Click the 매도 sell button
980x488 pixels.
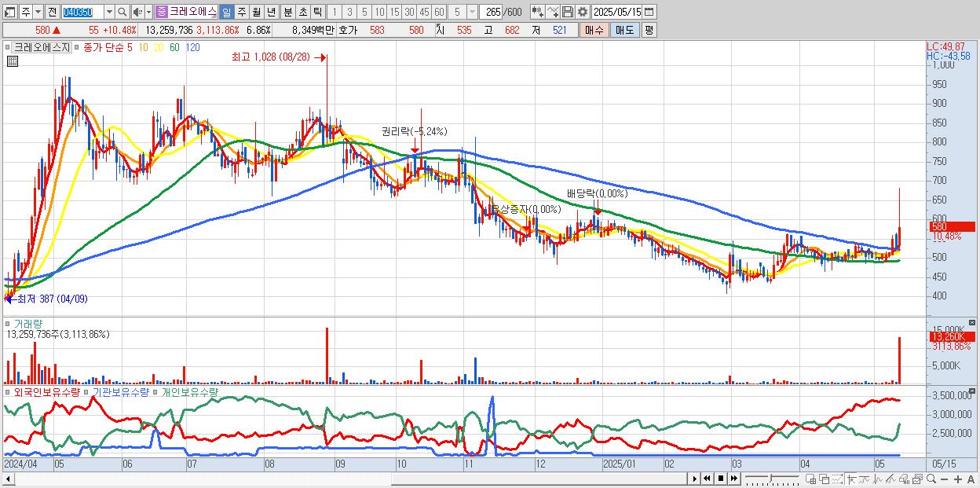pos(623,30)
